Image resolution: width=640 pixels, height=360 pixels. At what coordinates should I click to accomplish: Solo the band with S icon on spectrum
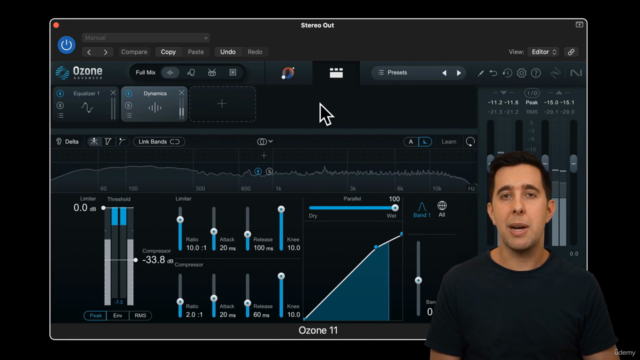[269, 171]
